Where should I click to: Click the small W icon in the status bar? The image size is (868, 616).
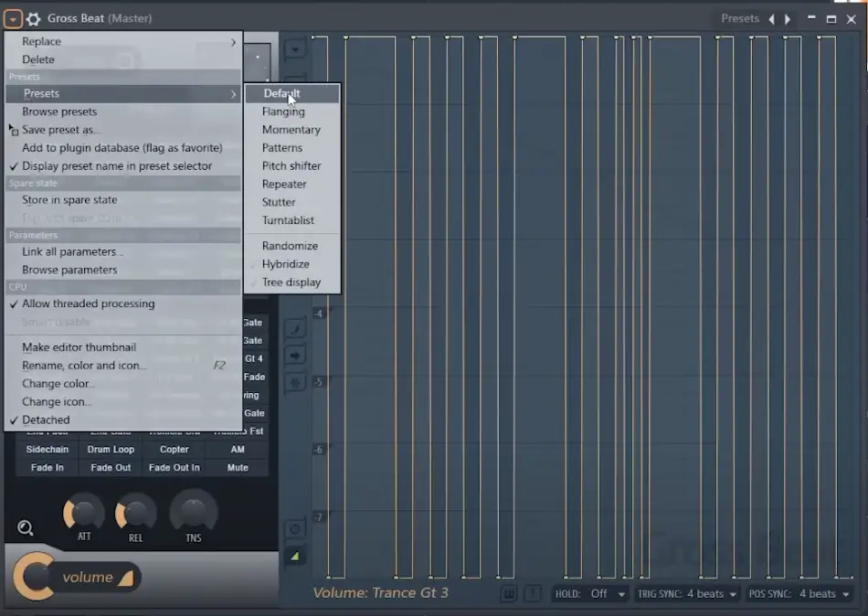[x=509, y=593]
